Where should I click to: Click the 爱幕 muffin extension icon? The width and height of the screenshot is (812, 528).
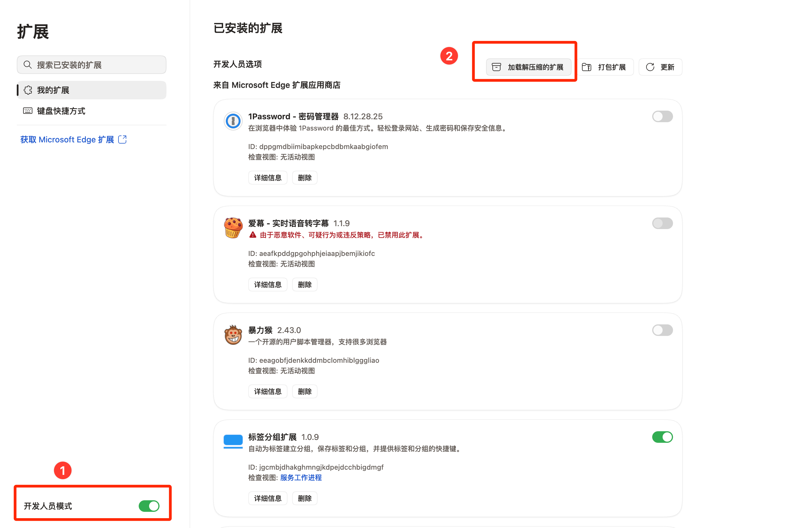pyautogui.click(x=233, y=228)
